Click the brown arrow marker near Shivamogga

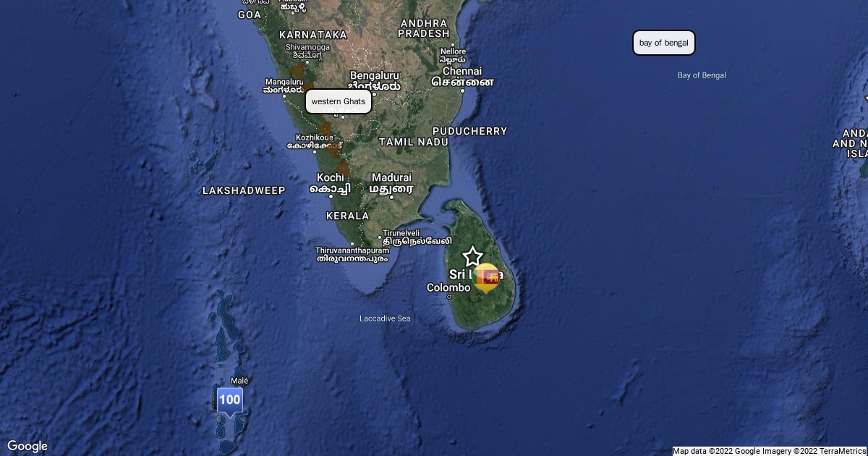click(297, 73)
